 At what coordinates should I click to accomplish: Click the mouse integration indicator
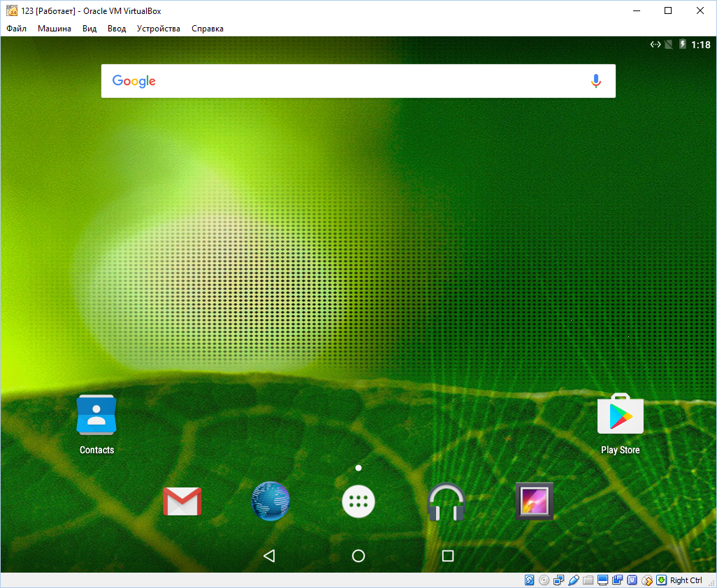[x=646, y=580]
